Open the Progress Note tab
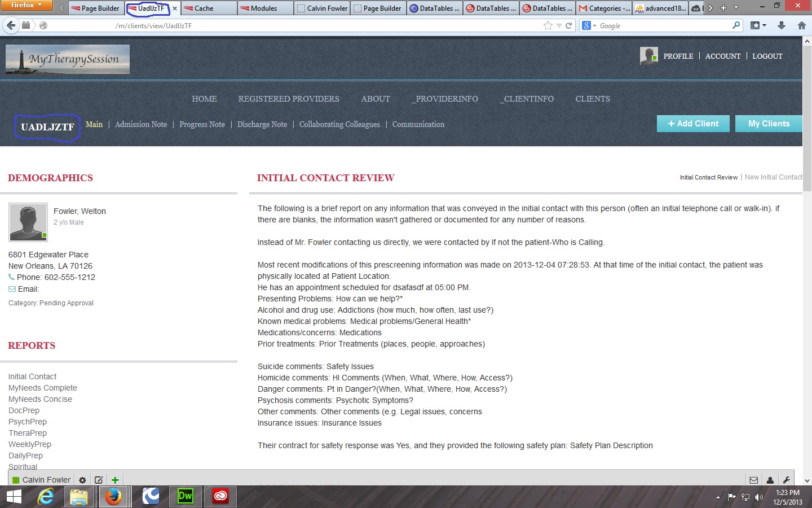This screenshot has width=812, height=508. point(202,125)
